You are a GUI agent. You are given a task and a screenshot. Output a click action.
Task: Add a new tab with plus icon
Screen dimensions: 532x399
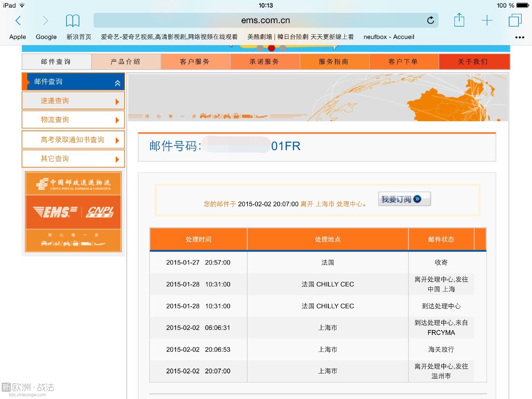point(487,20)
